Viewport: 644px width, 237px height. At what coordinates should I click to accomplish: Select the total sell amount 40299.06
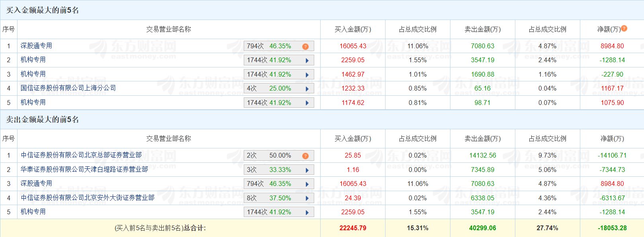point(483,228)
